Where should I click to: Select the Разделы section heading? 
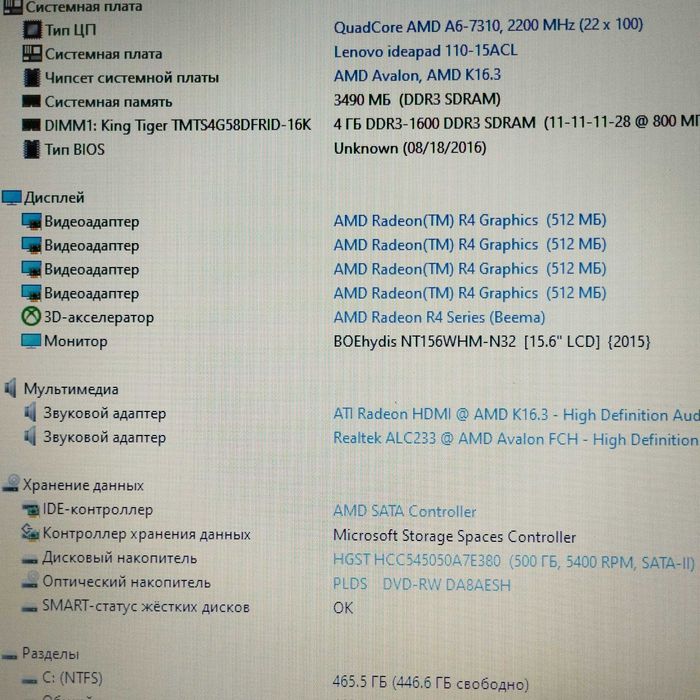coord(50,654)
